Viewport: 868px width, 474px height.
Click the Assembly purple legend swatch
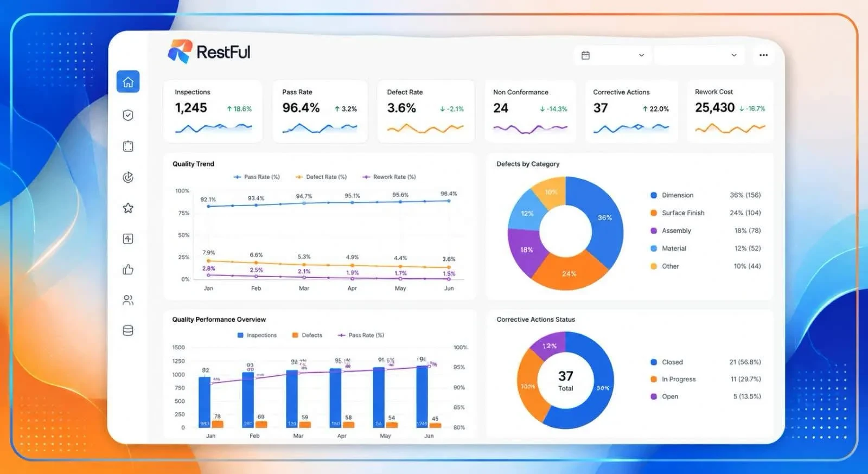[654, 230]
